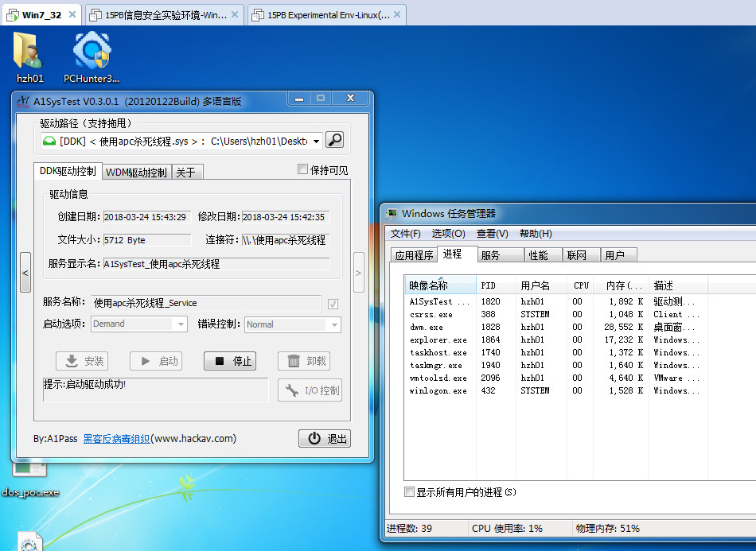Click the 连接符 field
Viewport: 756px width, 551px height.
click(286, 240)
